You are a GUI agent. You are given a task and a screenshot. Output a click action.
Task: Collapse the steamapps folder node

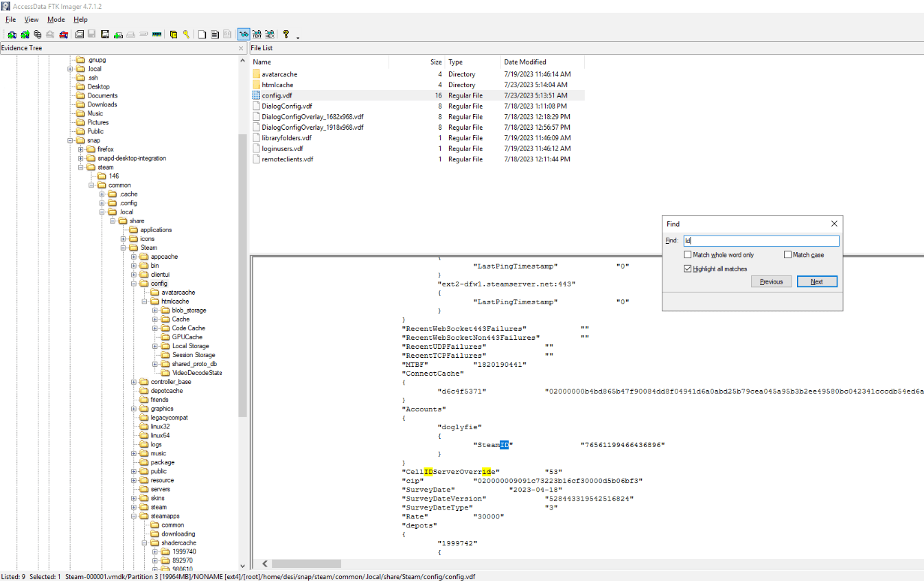pos(134,516)
